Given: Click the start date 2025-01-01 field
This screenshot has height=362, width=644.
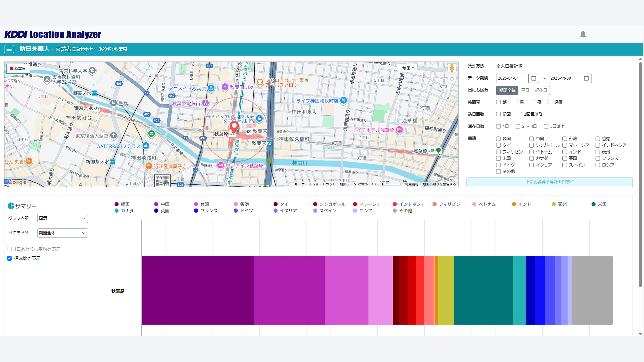Looking at the screenshot, I should pos(512,78).
